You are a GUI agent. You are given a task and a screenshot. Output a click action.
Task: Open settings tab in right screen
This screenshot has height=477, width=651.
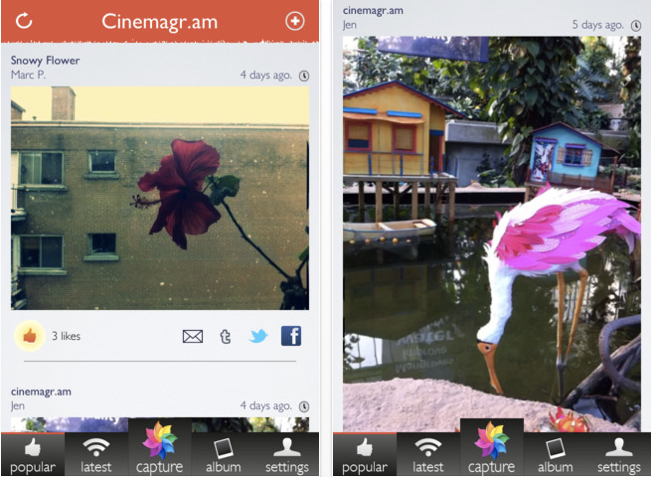point(619,454)
